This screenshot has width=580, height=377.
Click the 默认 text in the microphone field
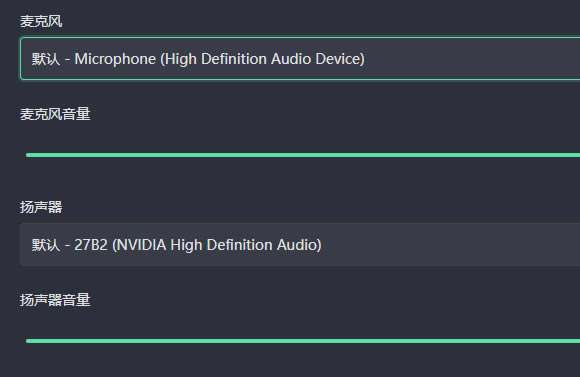(46, 59)
